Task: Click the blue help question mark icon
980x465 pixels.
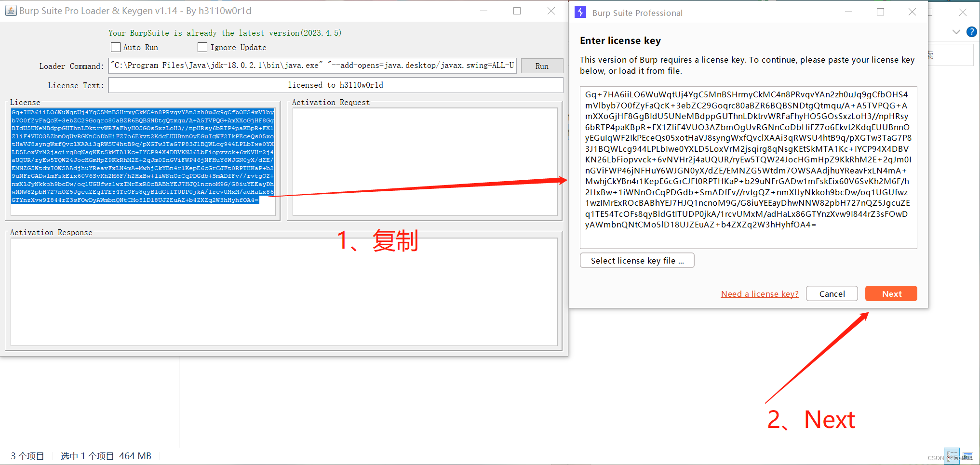Action: coord(972,32)
